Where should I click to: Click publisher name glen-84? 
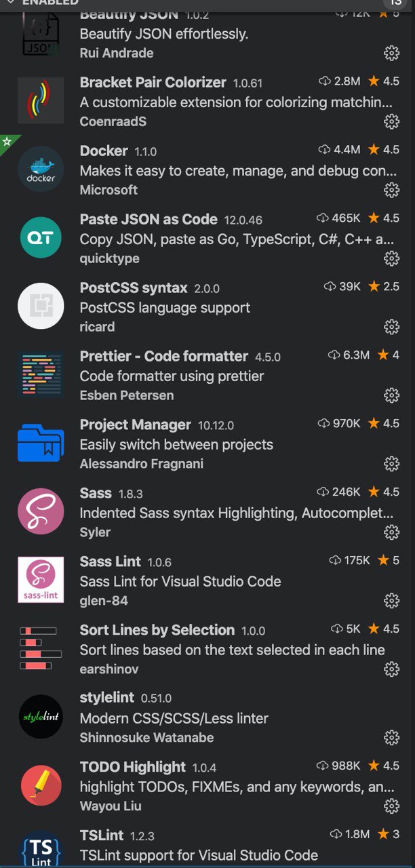click(x=104, y=601)
